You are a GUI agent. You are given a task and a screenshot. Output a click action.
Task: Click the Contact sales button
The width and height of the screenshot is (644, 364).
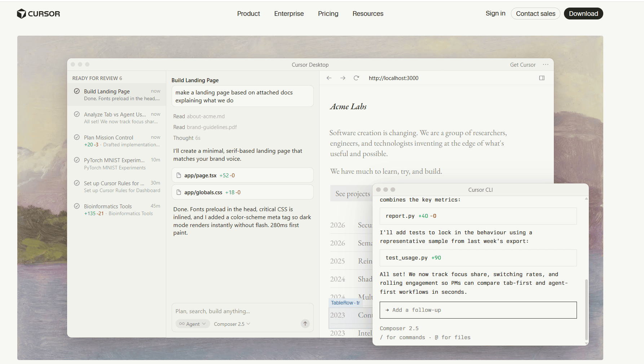[x=535, y=14]
